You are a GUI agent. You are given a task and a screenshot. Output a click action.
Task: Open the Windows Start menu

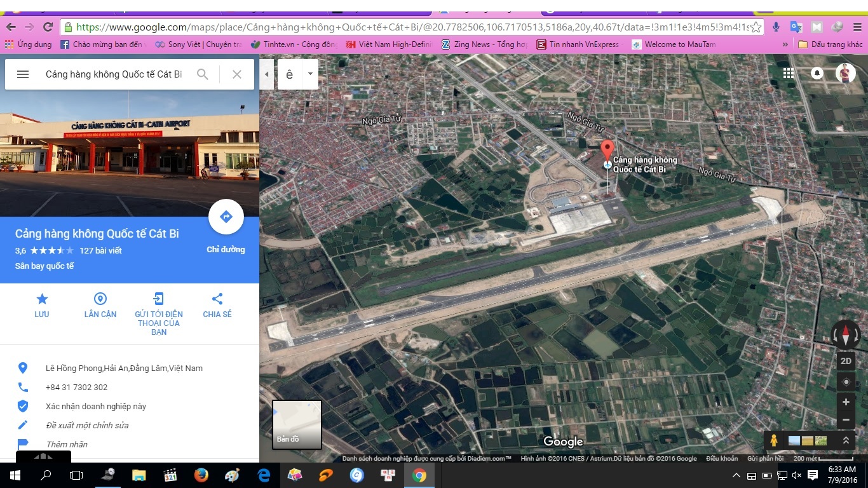point(15,475)
